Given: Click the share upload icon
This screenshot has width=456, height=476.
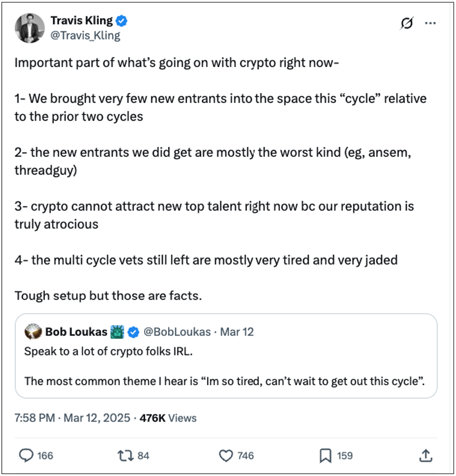Looking at the screenshot, I should pos(427,455).
